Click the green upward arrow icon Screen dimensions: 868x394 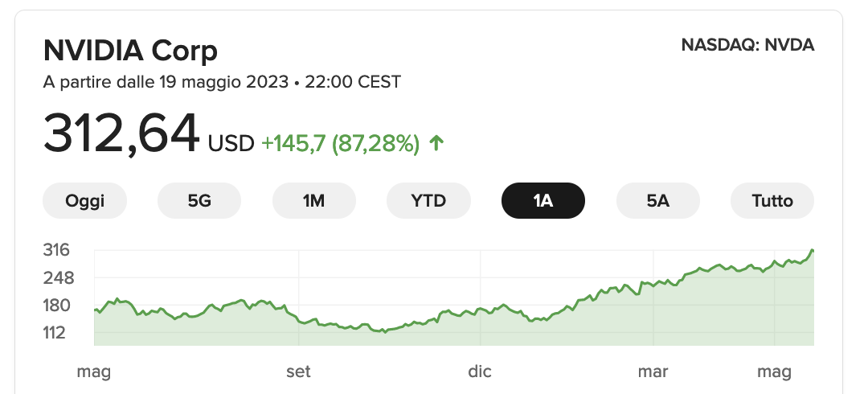tap(436, 144)
